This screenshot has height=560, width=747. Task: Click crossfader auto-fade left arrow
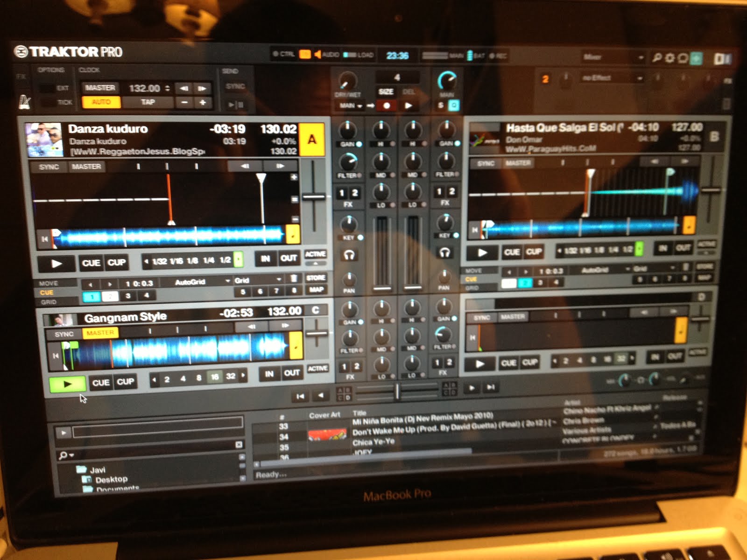pos(320,396)
